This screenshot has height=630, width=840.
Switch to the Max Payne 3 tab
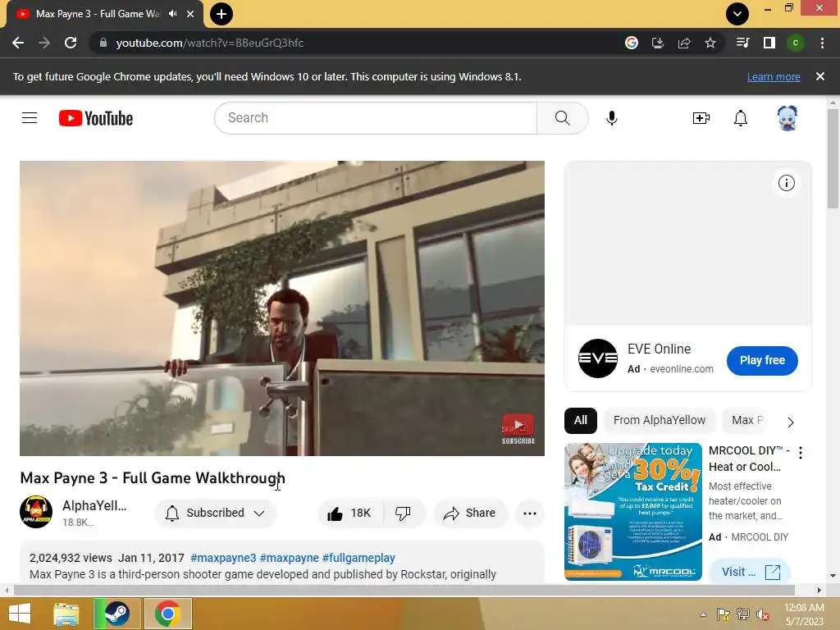click(98, 14)
